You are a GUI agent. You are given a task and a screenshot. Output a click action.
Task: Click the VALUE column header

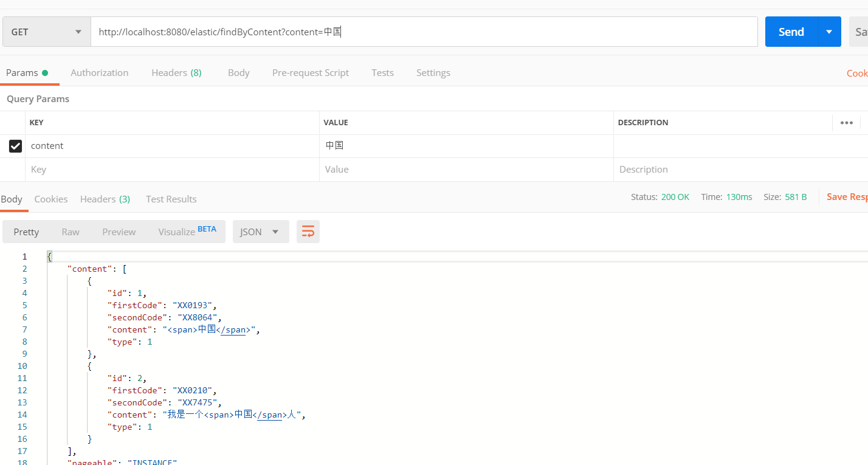click(x=336, y=122)
